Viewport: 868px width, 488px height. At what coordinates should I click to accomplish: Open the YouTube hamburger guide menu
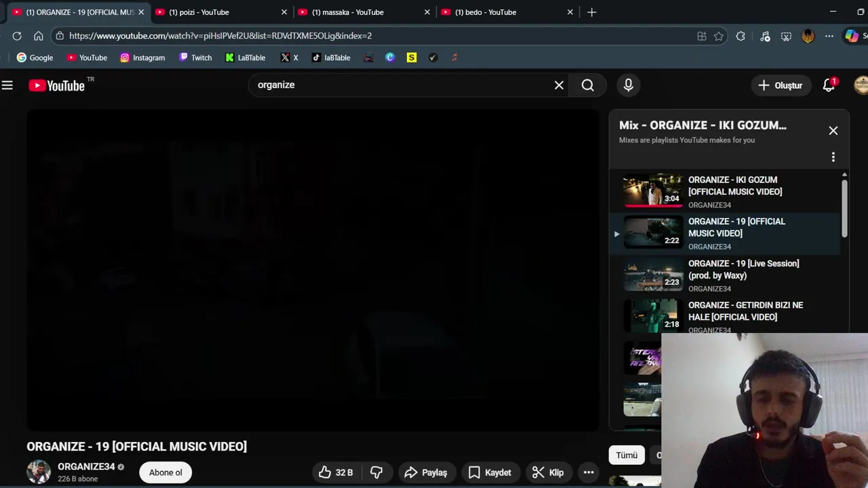[7, 85]
